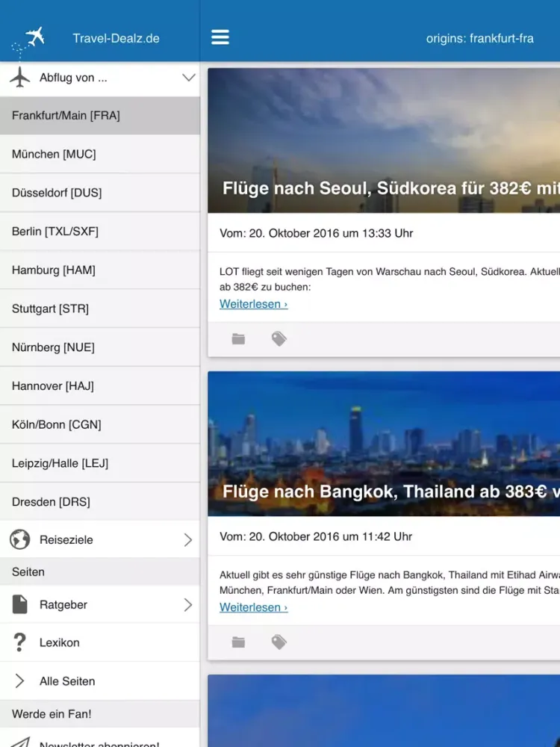Choose Leipzig/Halle [LEJ] departure
Viewport: 560px width, 747px height.
[x=100, y=462]
